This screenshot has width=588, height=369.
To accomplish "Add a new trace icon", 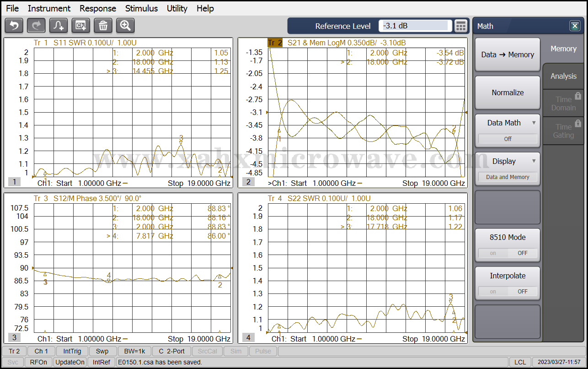I will pyautogui.click(x=59, y=26).
